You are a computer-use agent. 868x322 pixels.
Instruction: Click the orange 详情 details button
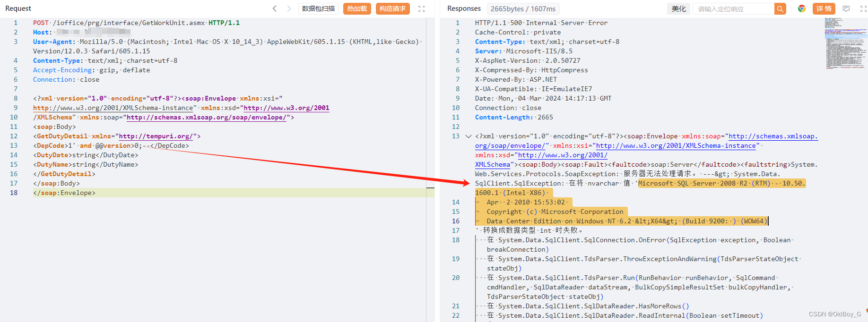click(x=824, y=8)
